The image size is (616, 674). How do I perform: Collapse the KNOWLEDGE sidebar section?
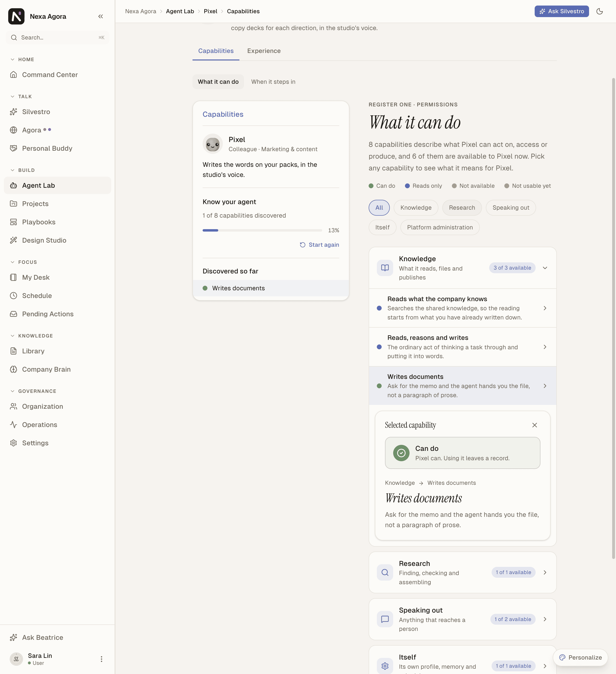click(32, 336)
